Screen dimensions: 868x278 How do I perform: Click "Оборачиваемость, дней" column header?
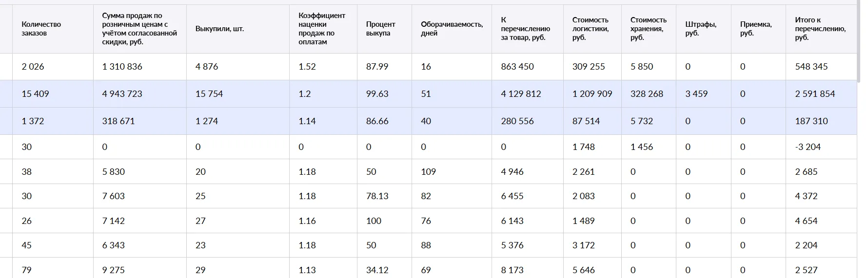[452, 29]
